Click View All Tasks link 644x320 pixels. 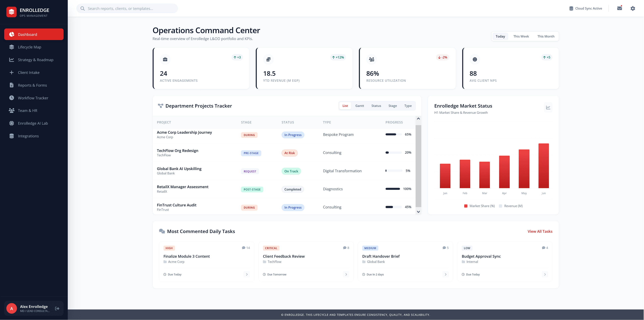pos(540,231)
